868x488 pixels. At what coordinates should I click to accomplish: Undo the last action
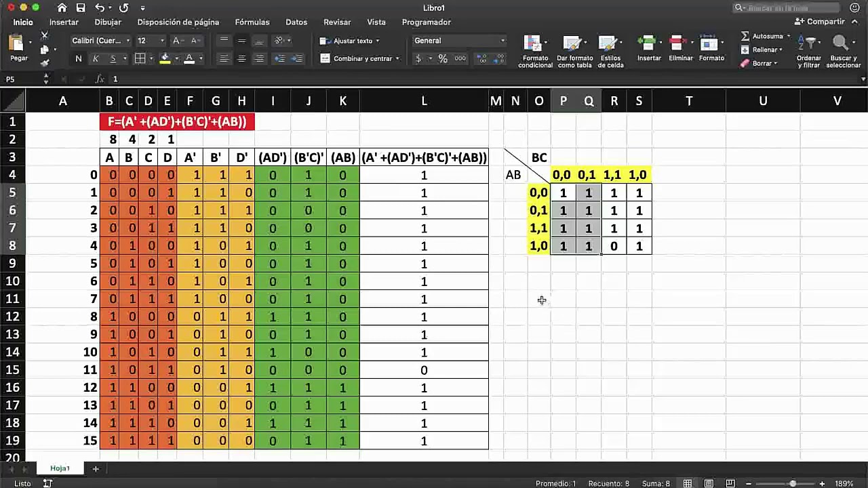coord(100,7)
